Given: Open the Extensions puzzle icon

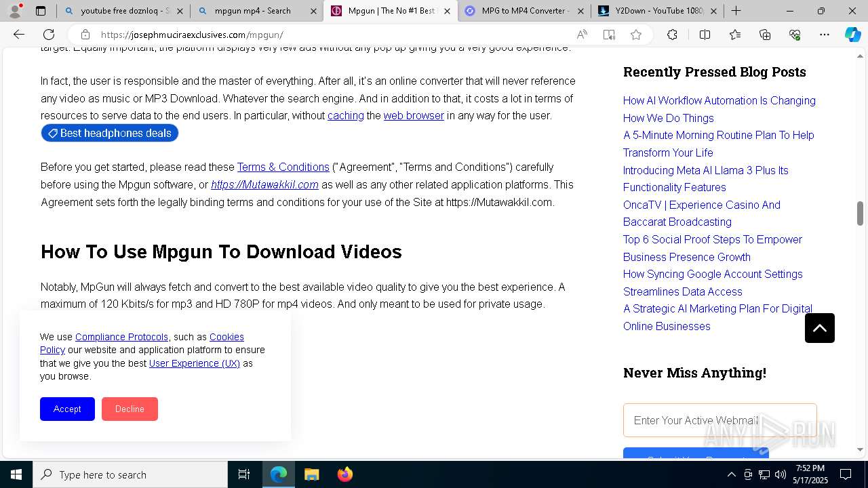Looking at the screenshot, I should [x=672, y=35].
